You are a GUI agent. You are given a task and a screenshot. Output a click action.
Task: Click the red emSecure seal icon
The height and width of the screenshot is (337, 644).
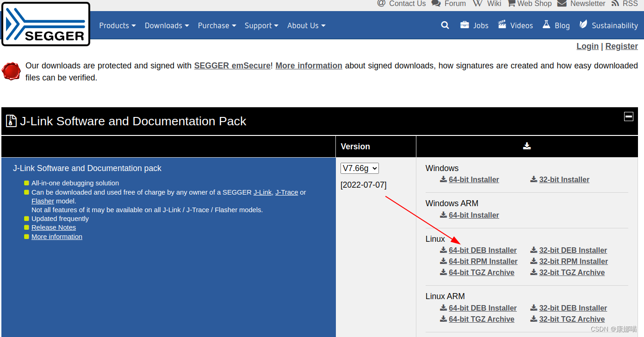click(x=11, y=72)
